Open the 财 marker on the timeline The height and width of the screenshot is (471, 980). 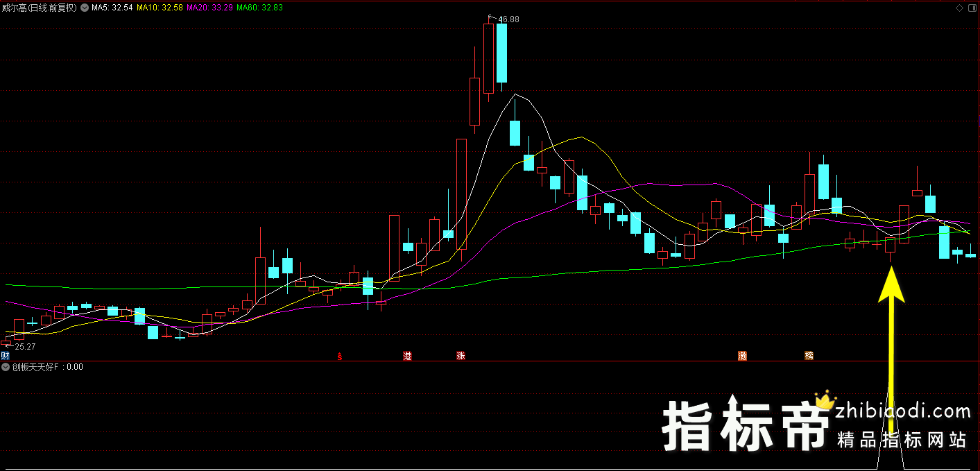pos(5,356)
